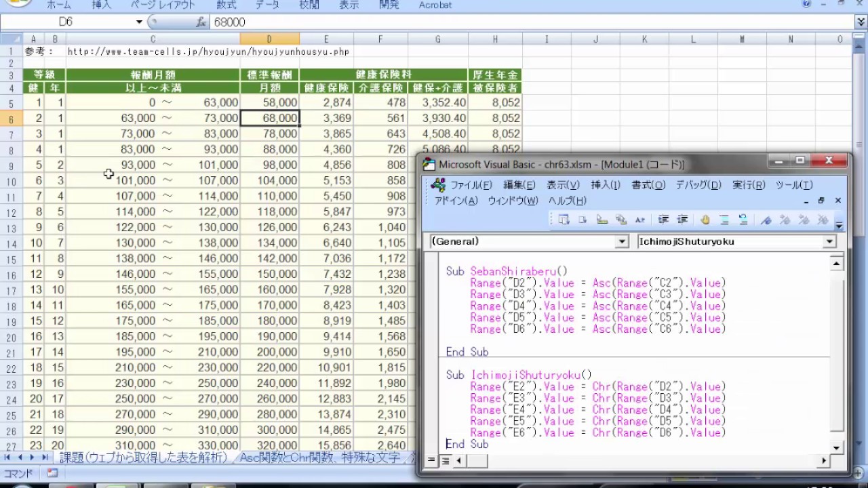Click the Uncomment Block icon
This screenshot has height=488, width=868.
[743, 220]
